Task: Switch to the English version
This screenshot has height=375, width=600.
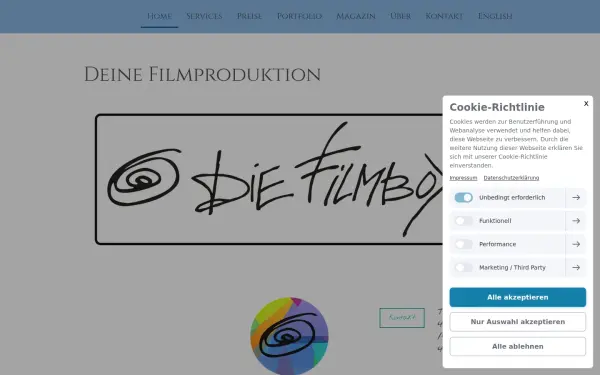Action: (495, 16)
